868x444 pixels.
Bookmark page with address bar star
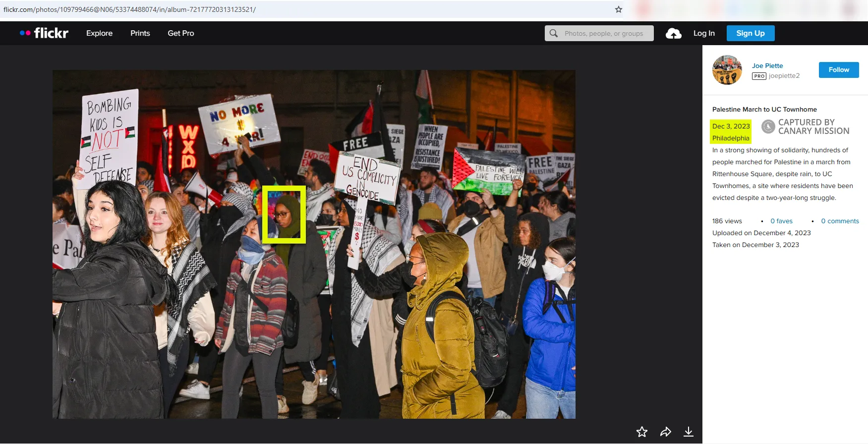tap(619, 9)
